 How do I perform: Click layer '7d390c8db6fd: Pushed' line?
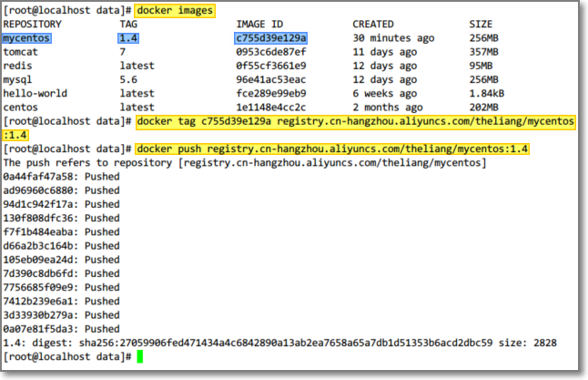62,273
